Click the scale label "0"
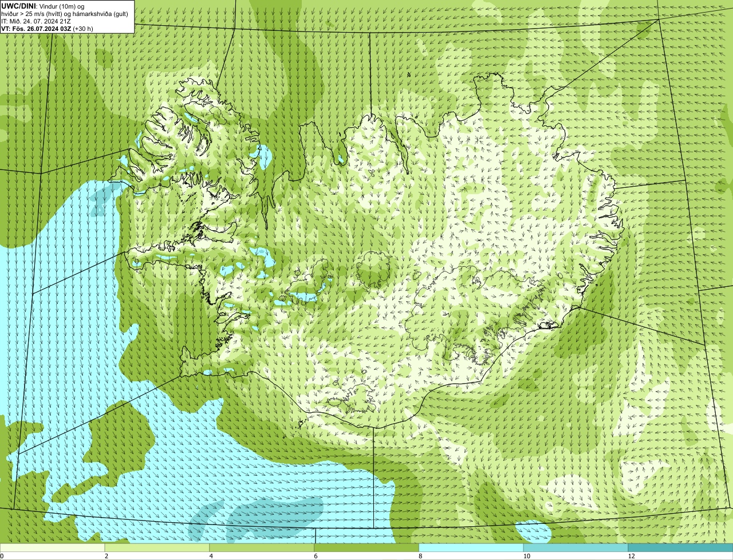 [x=2, y=556]
